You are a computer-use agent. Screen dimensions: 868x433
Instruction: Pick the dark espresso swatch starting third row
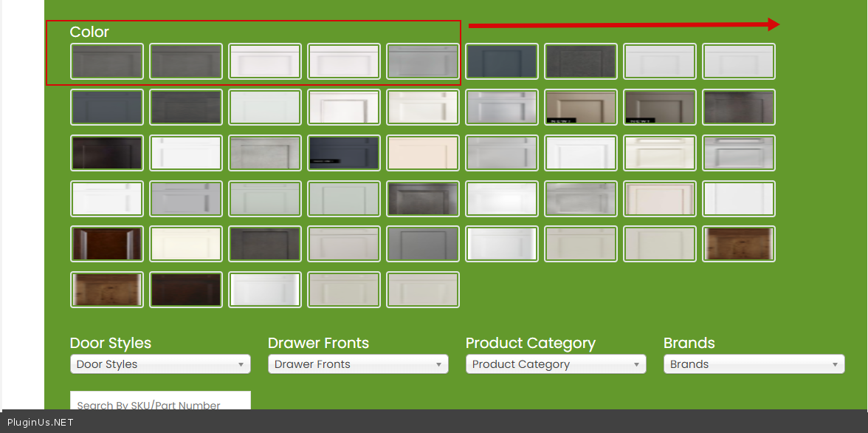[107, 153]
